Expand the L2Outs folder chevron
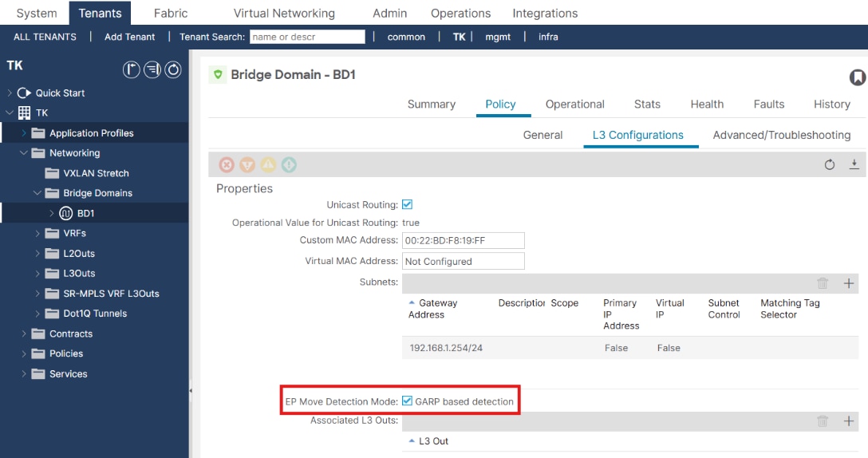This screenshot has width=868, height=458. tap(37, 253)
